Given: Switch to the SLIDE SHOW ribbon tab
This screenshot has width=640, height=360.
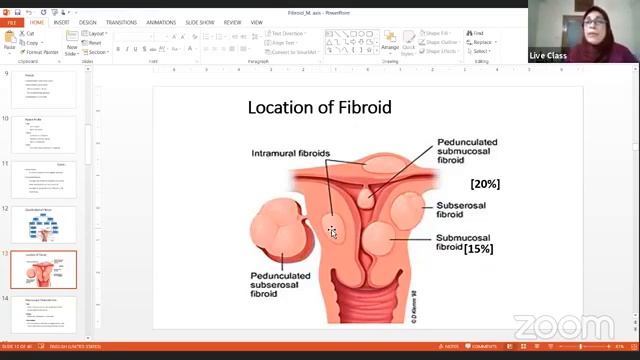Looking at the screenshot, I should pyautogui.click(x=200, y=22).
